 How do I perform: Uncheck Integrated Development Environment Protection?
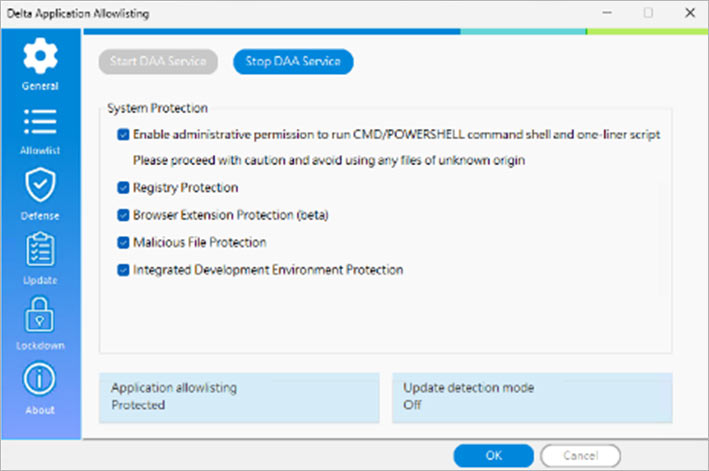(x=123, y=269)
